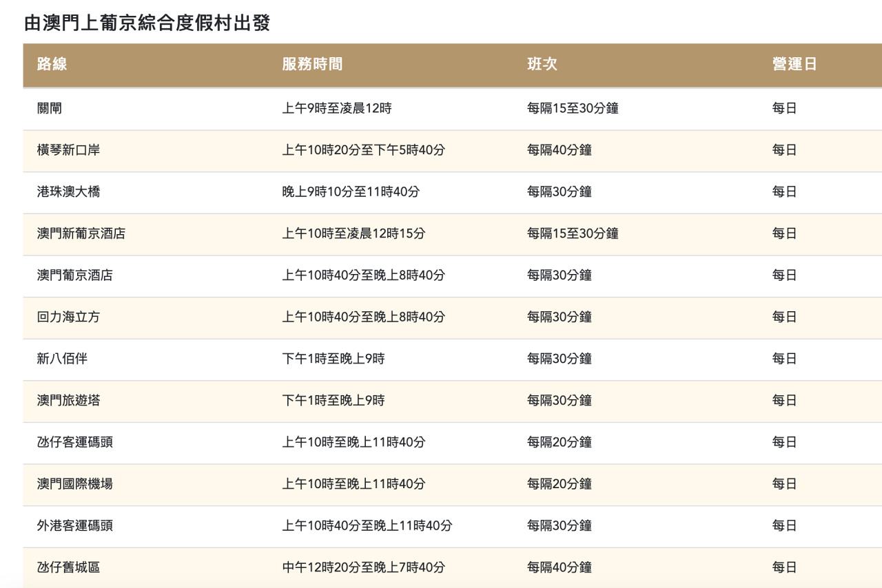882x588 pixels.
Task: Select the route name '氹仔舊城區'
Action: [68, 567]
